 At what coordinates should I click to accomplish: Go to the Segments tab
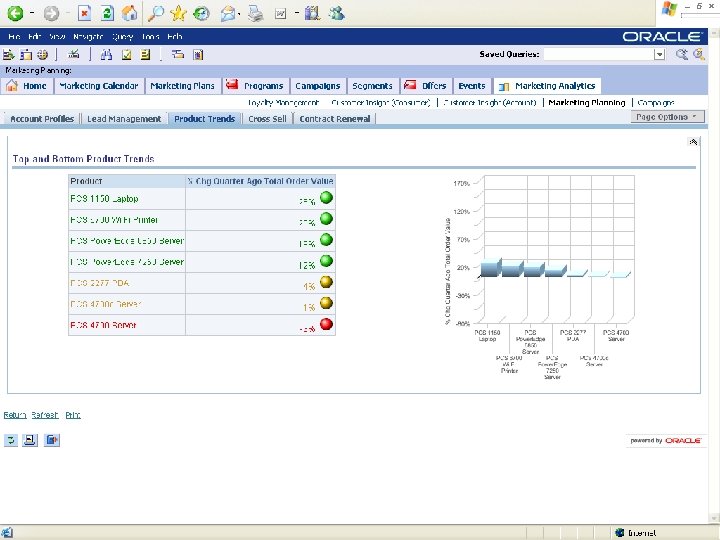pyautogui.click(x=372, y=86)
